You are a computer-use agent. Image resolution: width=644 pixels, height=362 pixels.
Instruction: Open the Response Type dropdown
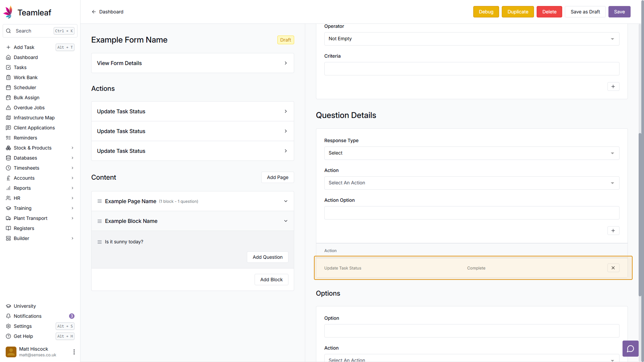click(471, 153)
